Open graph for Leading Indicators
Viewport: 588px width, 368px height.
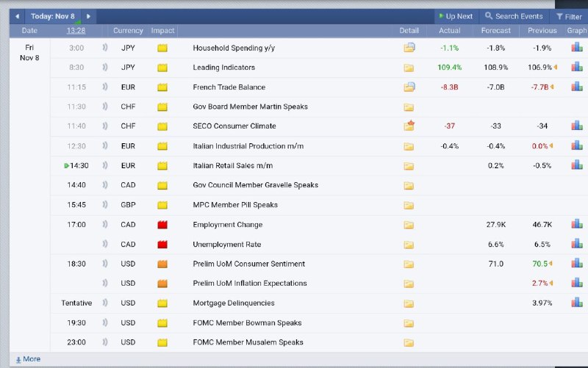(x=576, y=68)
